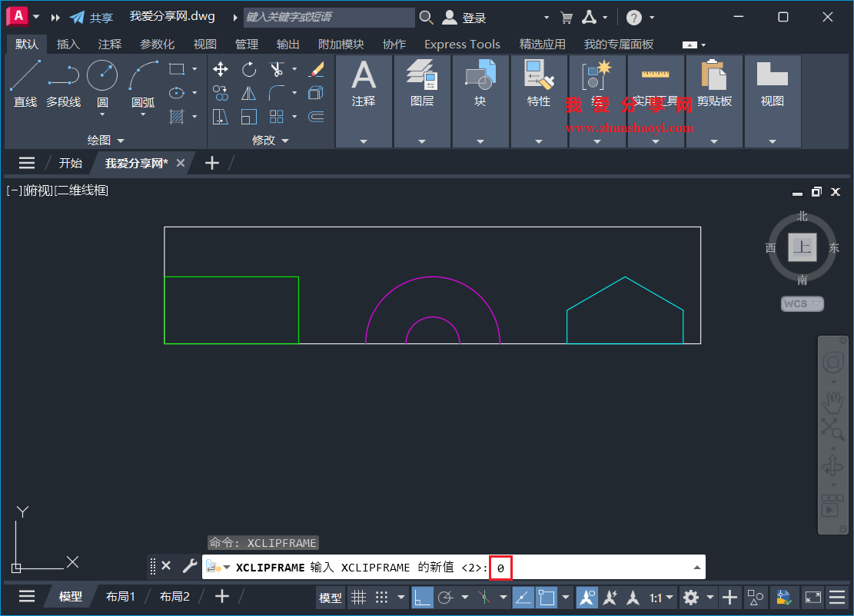
Task: Switch to the 插入 (Insert) ribbon tab
Action: [x=68, y=44]
